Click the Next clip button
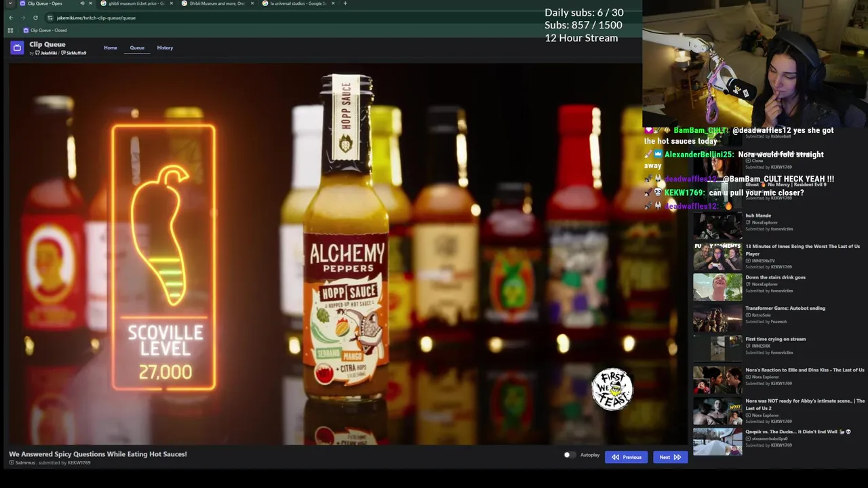Image resolution: width=868 pixels, height=488 pixels. tap(670, 457)
